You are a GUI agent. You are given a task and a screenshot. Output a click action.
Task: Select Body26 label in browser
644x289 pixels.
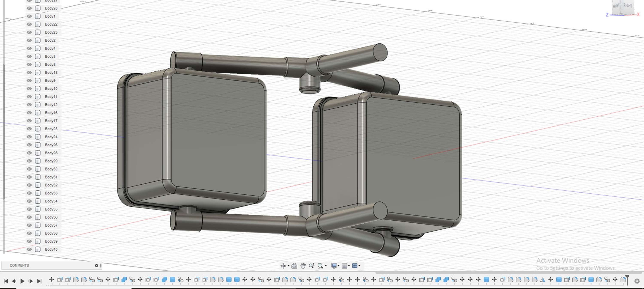point(51,145)
